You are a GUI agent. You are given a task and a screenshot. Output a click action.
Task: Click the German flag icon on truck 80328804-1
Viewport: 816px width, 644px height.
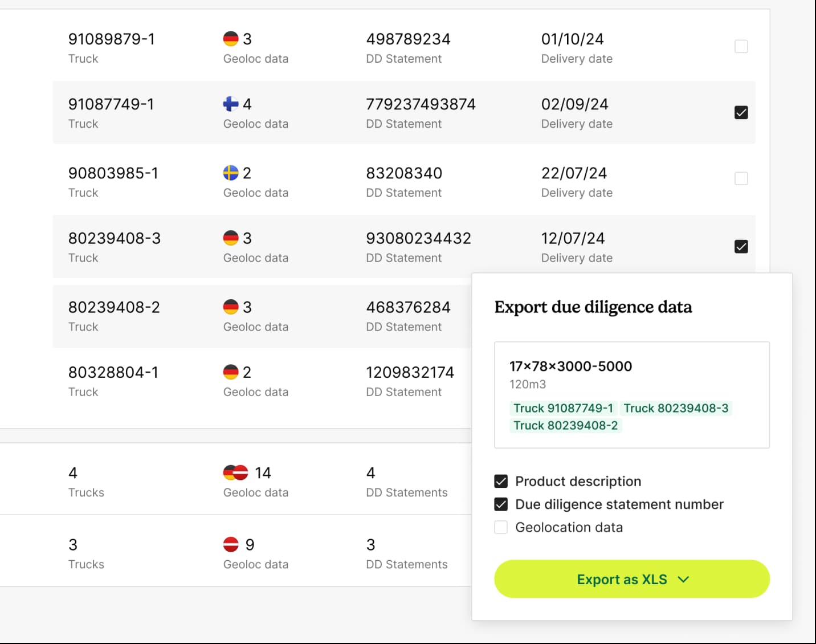[230, 372]
